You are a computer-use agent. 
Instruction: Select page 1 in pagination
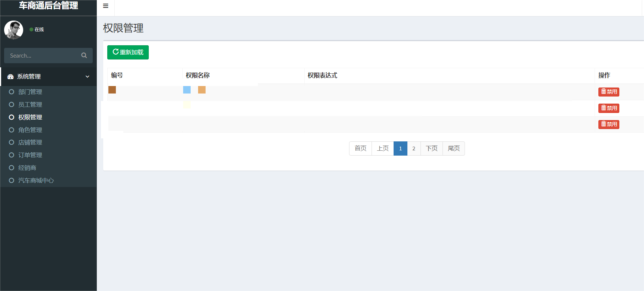tap(400, 148)
